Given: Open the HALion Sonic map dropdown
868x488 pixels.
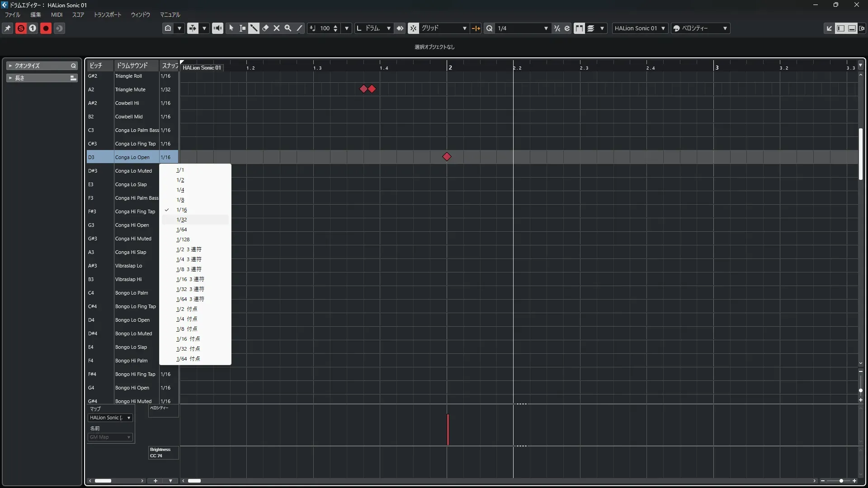Looking at the screenshot, I should point(110,418).
